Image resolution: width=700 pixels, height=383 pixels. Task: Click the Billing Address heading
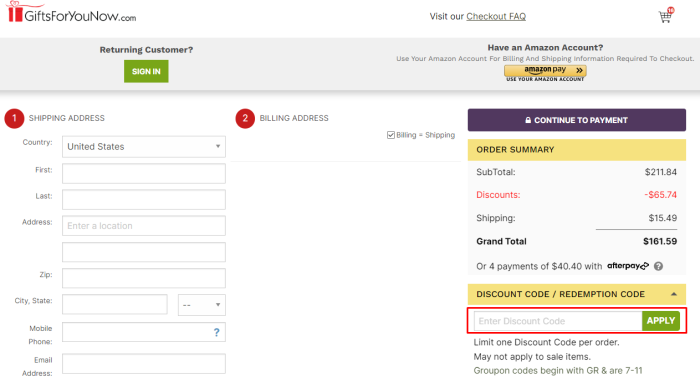(x=294, y=118)
